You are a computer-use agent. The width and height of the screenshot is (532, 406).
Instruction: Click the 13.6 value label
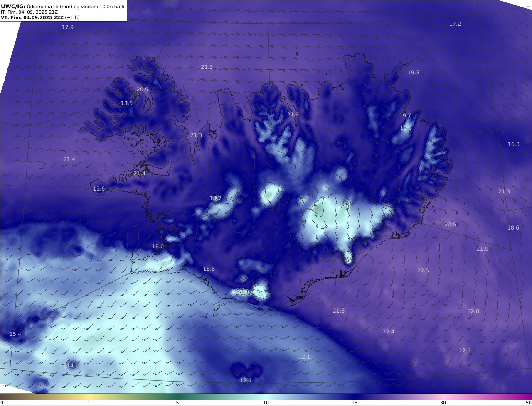tap(99, 189)
